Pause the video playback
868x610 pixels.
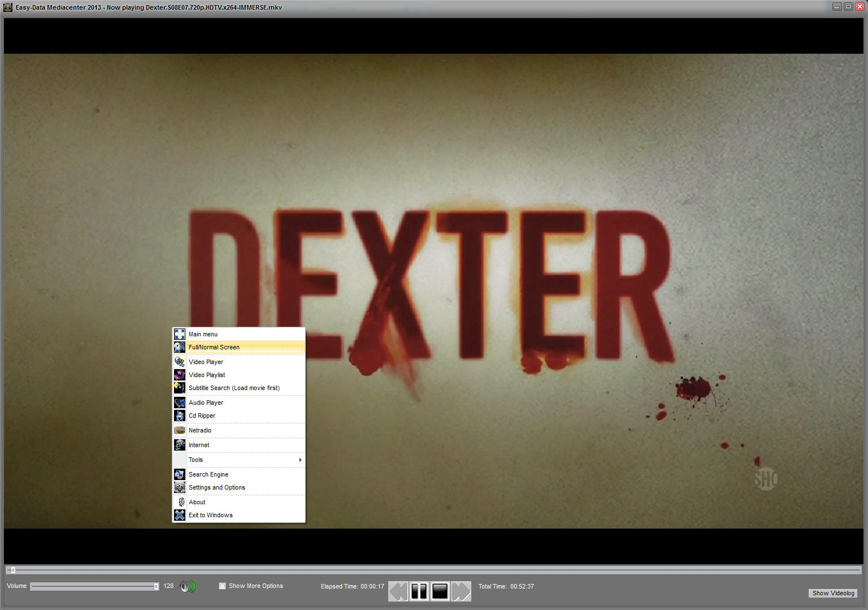[419, 591]
